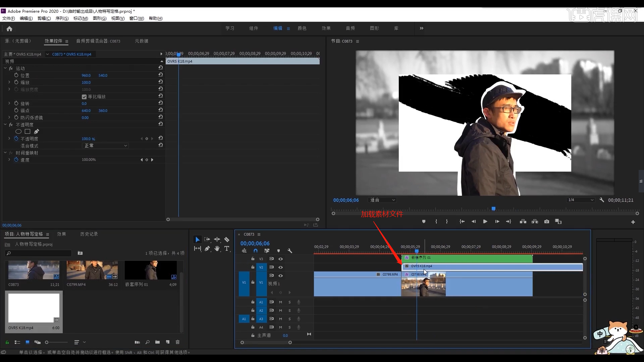Select the Selection tool arrow
Screen dimensions: 644x362
pyautogui.click(x=198, y=239)
